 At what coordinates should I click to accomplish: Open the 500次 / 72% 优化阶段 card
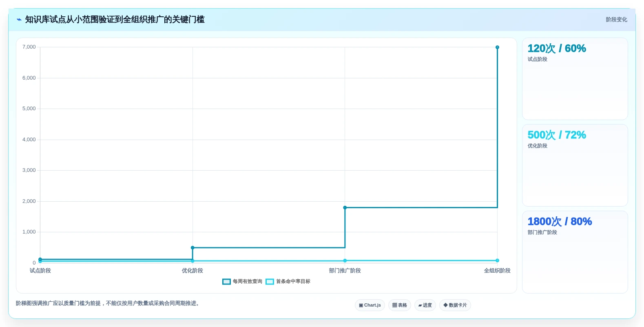[x=575, y=165]
